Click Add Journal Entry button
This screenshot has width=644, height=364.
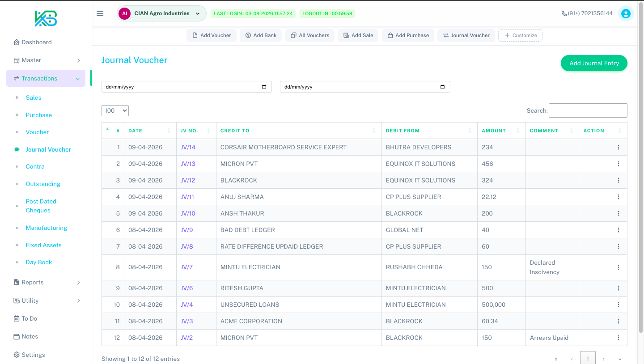click(x=594, y=63)
